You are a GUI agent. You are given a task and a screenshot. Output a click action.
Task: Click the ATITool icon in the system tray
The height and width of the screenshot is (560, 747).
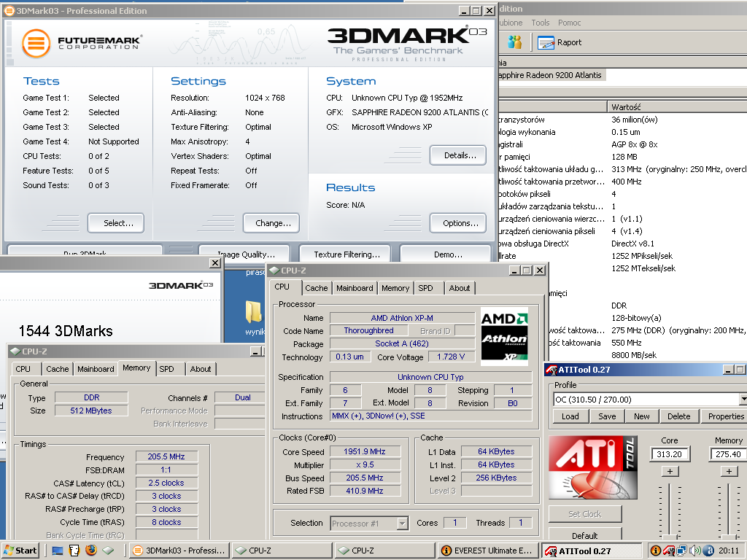pos(669,551)
